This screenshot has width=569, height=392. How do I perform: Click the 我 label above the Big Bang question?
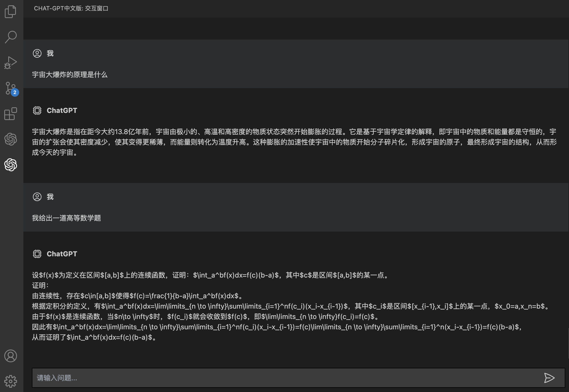[50, 53]
